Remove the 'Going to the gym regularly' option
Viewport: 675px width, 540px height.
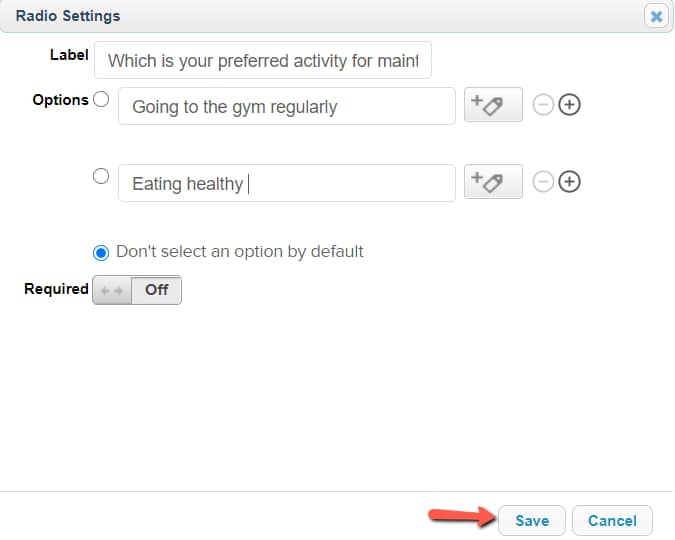543,105
